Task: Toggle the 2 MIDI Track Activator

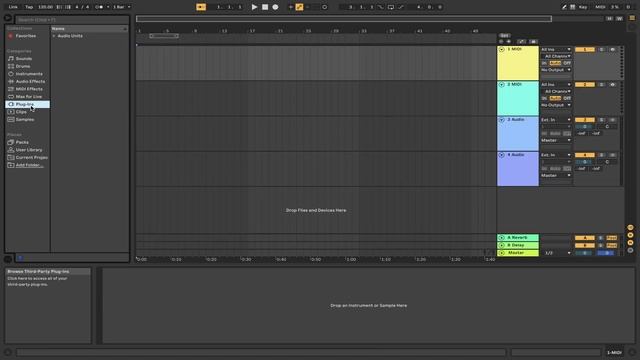Action: coord(585,84)
